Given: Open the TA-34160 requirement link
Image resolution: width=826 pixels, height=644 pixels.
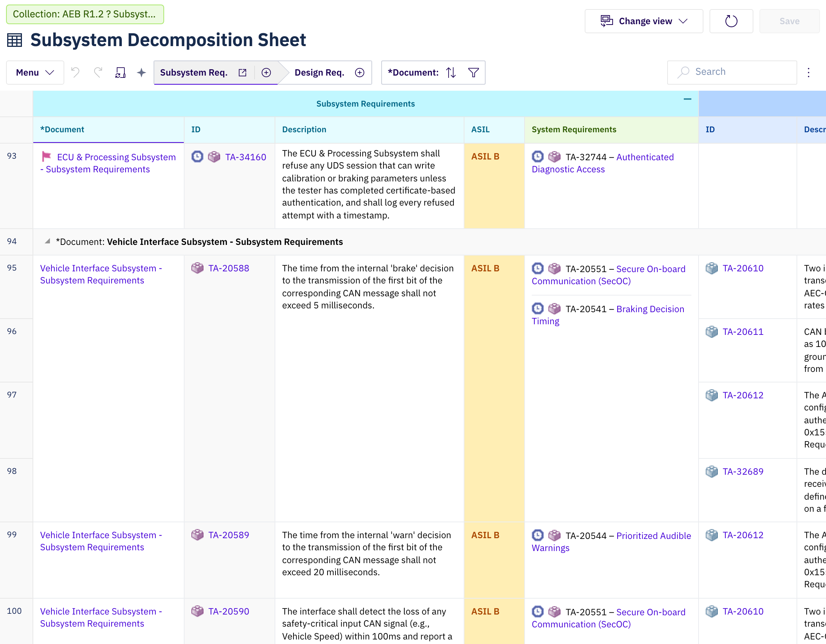Looking at the screenshot, I should click(246, 157).
